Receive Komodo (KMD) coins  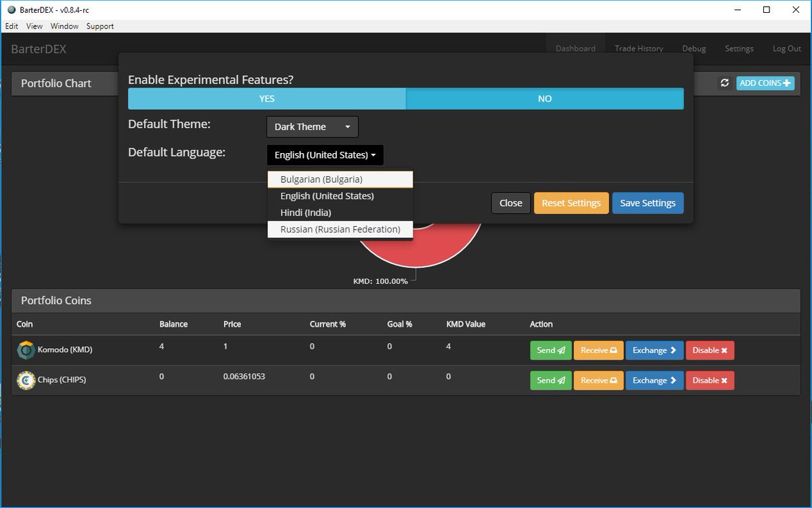coord(599,350)
